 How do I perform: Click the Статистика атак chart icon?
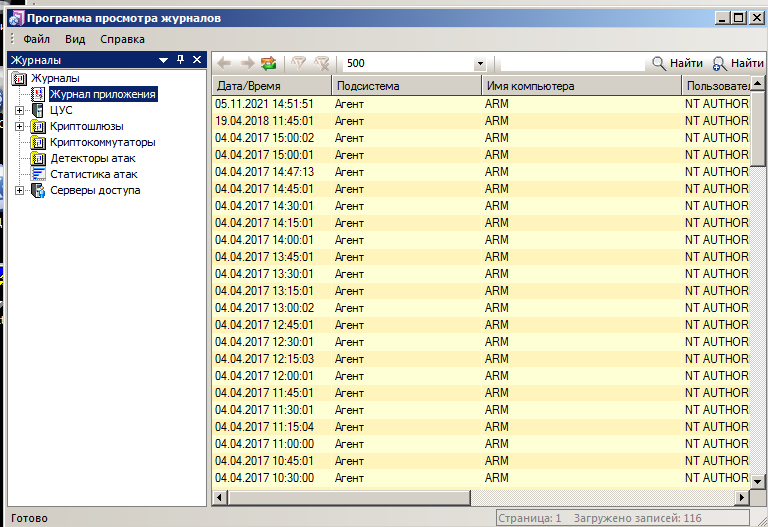pyautogui.click(x=38, y=174)
